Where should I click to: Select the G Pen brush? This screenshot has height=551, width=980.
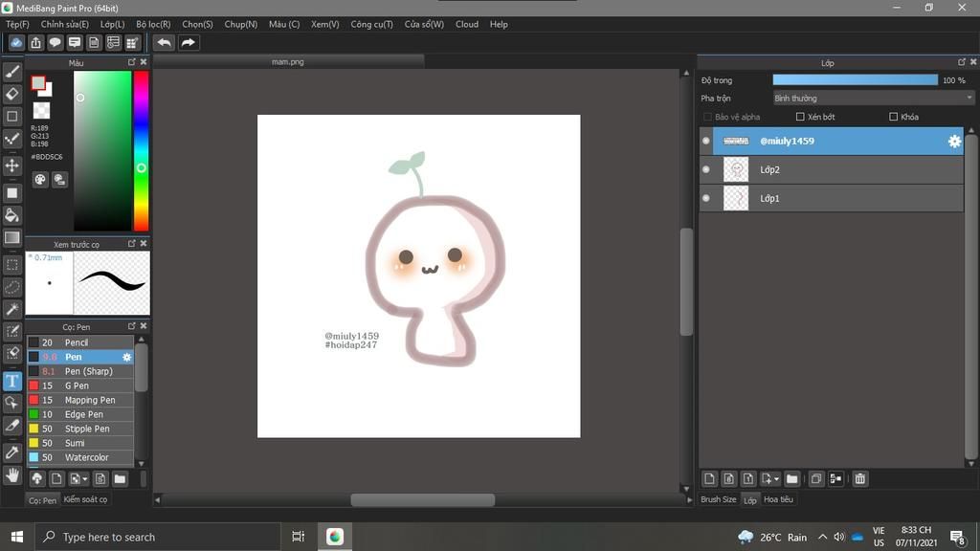(x=80, y=386)
